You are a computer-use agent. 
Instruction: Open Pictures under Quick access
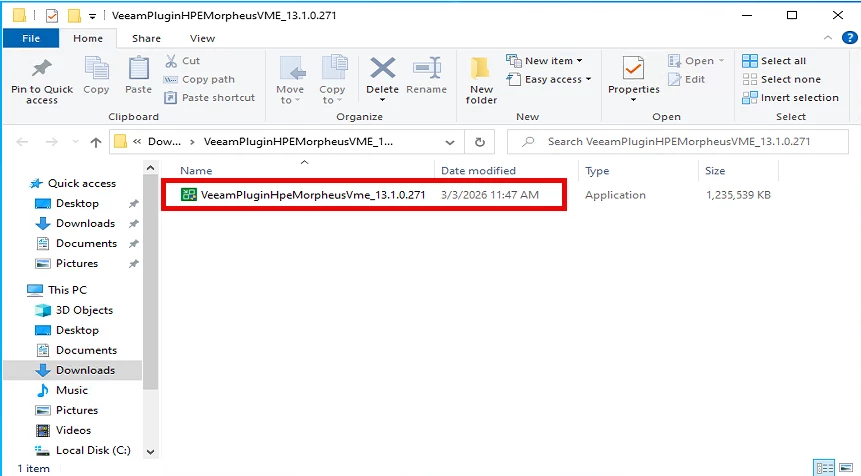[77, 264]
